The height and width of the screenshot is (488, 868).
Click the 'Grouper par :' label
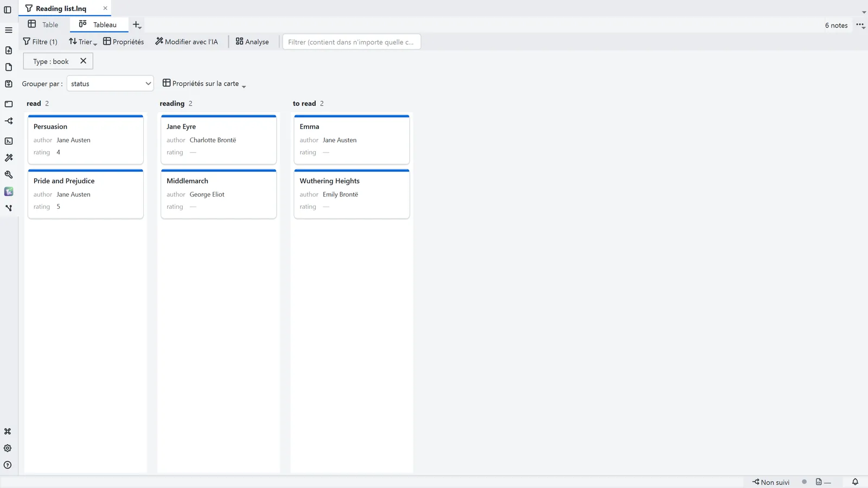click(x=42, y=84)
